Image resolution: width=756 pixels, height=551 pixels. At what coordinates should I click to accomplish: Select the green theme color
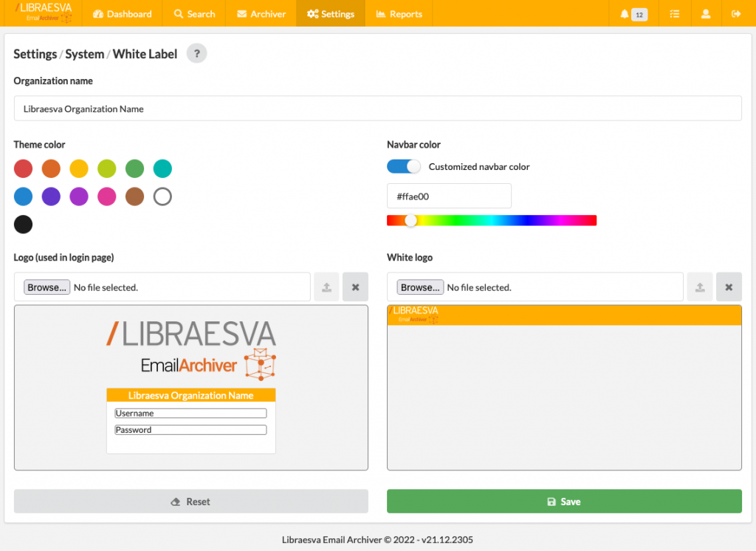pos(134,168)
